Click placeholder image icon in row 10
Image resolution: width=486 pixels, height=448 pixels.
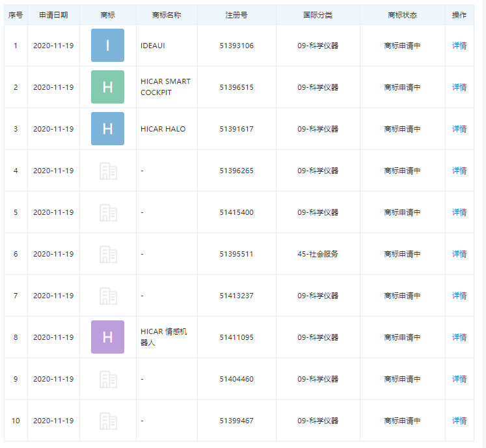pyautogui.click(x=108, y=421)
